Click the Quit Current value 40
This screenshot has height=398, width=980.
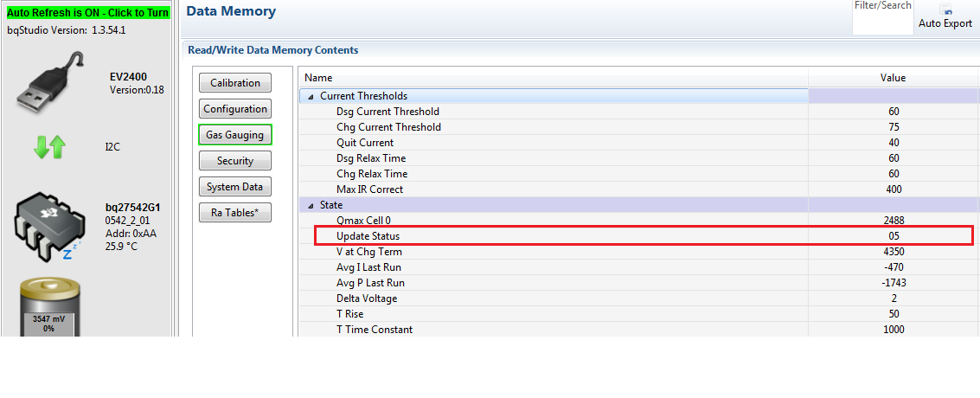(x=894, y=143)
